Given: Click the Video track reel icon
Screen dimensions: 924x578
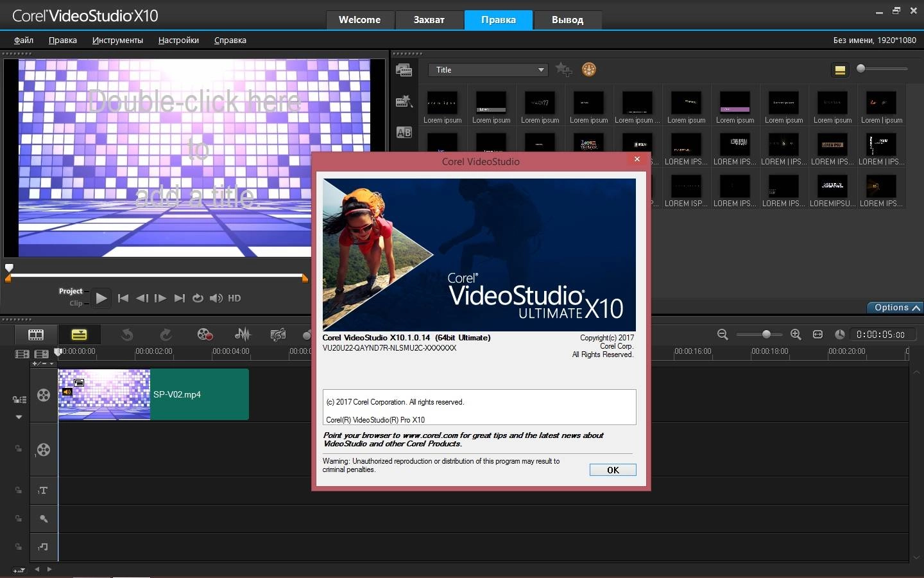Looking at the screenshot, I should click(44, 395).
